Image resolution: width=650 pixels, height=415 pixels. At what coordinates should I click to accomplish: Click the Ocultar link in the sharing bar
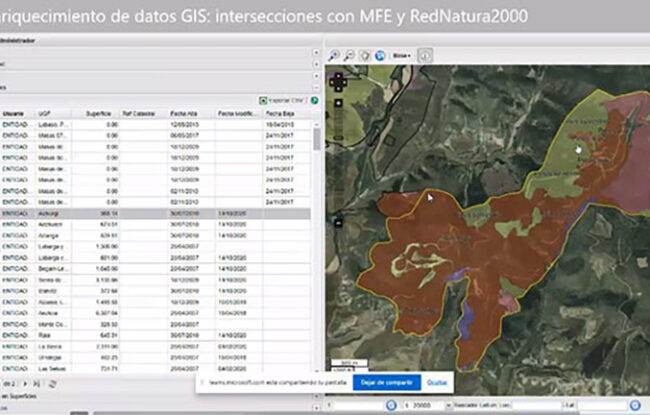437,383
